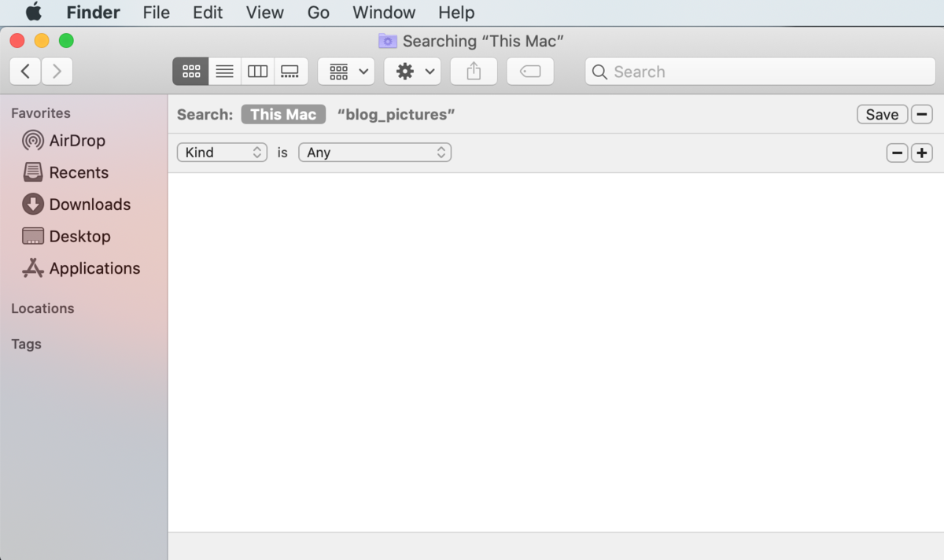Select the "blog_pictures" search scope

point(396,115)
